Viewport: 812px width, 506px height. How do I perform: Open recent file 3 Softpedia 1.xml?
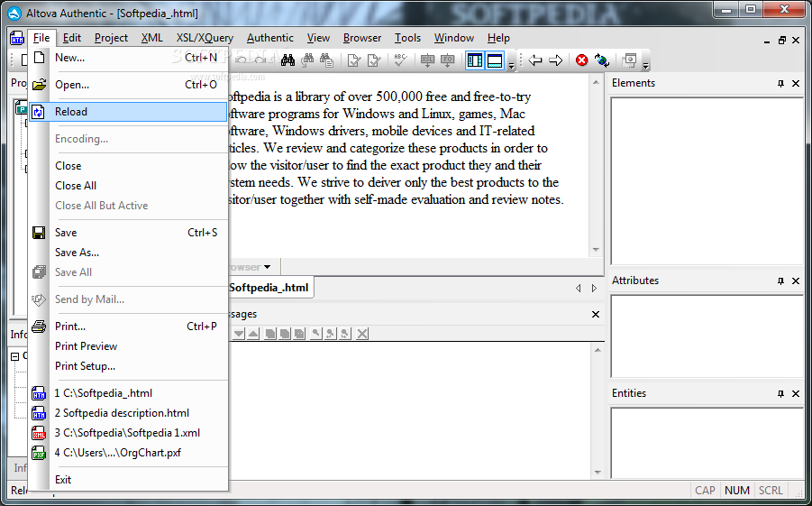click(128, 433)
